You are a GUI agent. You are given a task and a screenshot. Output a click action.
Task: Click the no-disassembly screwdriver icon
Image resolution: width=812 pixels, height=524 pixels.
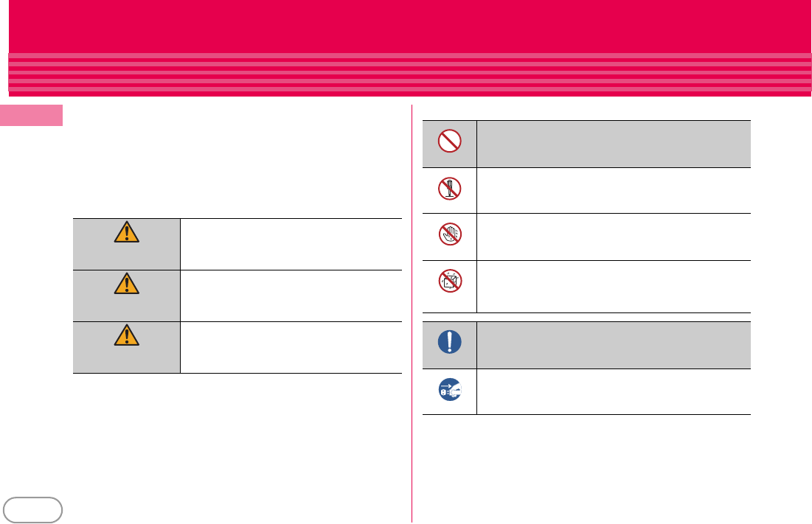pos(449,188)
